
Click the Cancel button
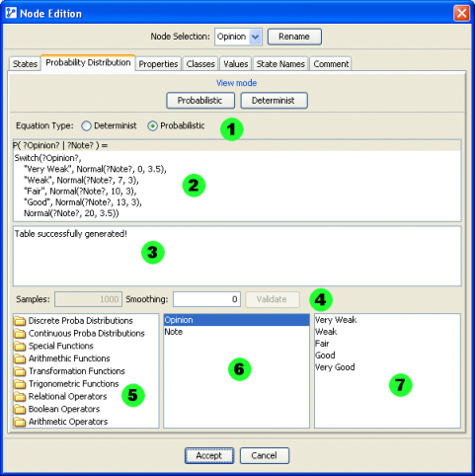[x=265, y=455]
